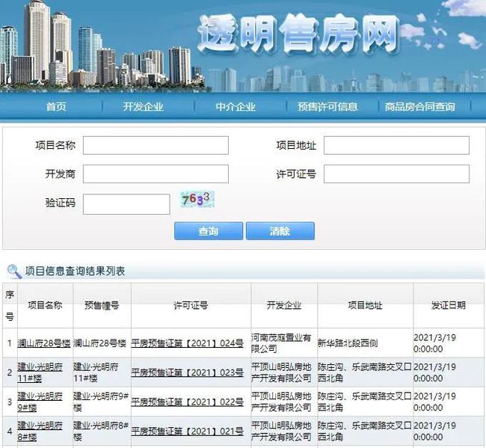The width and height of the screenshot is (486, 448).
Task: Open permit 平房预售证第【2021】021号
Action: [x=187, y=432]
